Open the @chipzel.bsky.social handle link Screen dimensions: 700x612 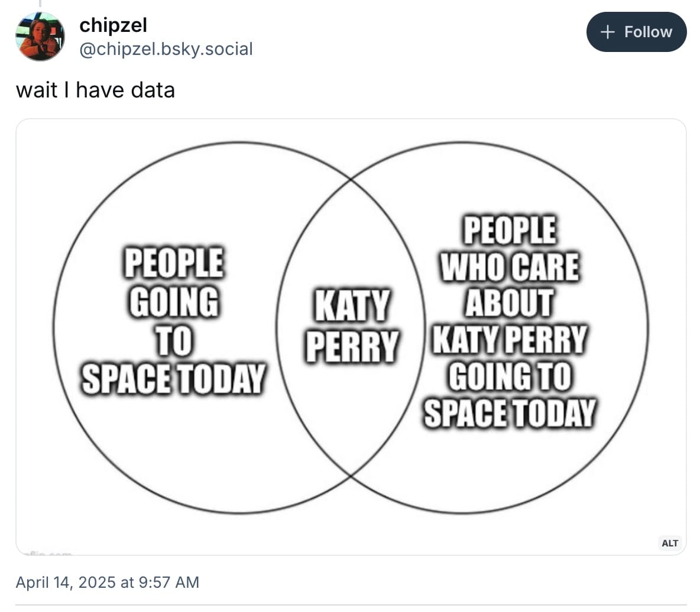pyautogui.click(x=166, y=48)
